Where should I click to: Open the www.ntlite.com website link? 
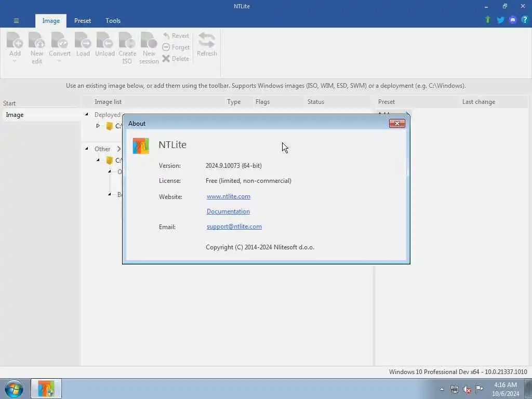229,196
